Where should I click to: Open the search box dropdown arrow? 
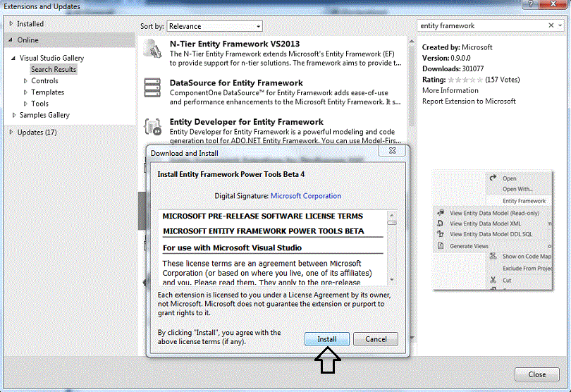pos(560,25)
